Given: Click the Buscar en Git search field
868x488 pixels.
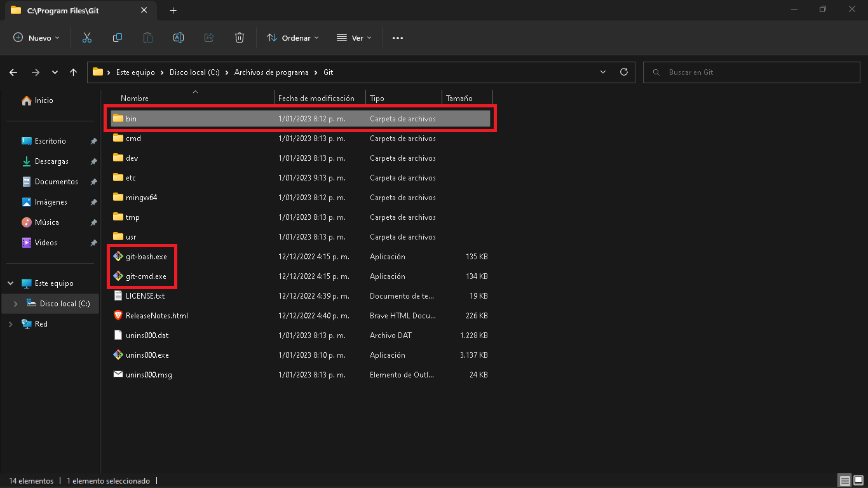Looking at the screenshot, I should 752,72.
